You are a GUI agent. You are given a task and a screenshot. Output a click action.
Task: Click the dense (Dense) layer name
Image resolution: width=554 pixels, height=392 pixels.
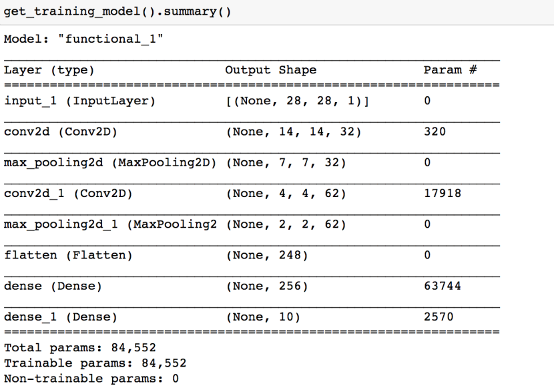coord(53,286)
